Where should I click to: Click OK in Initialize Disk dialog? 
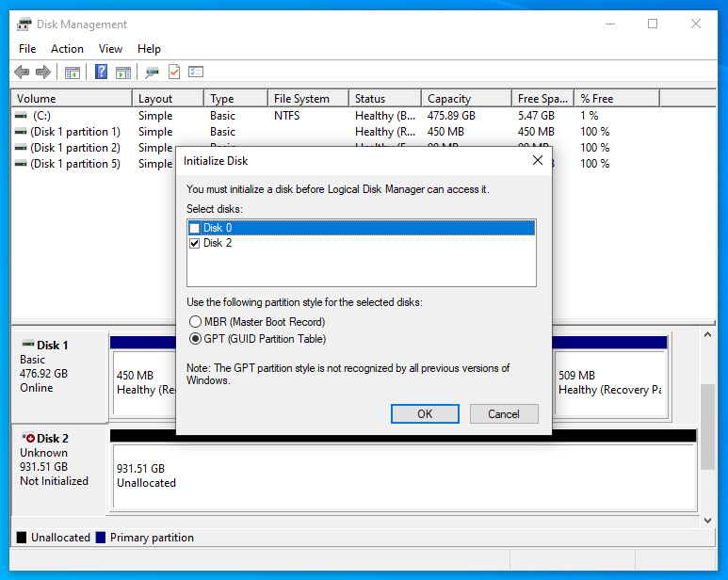coord(425,414)
